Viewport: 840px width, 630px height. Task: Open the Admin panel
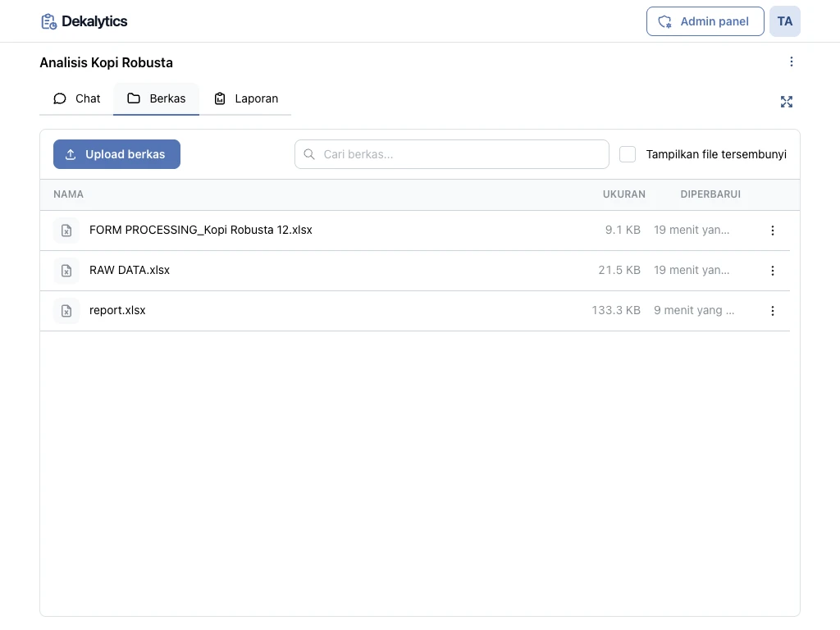point(705,21)
